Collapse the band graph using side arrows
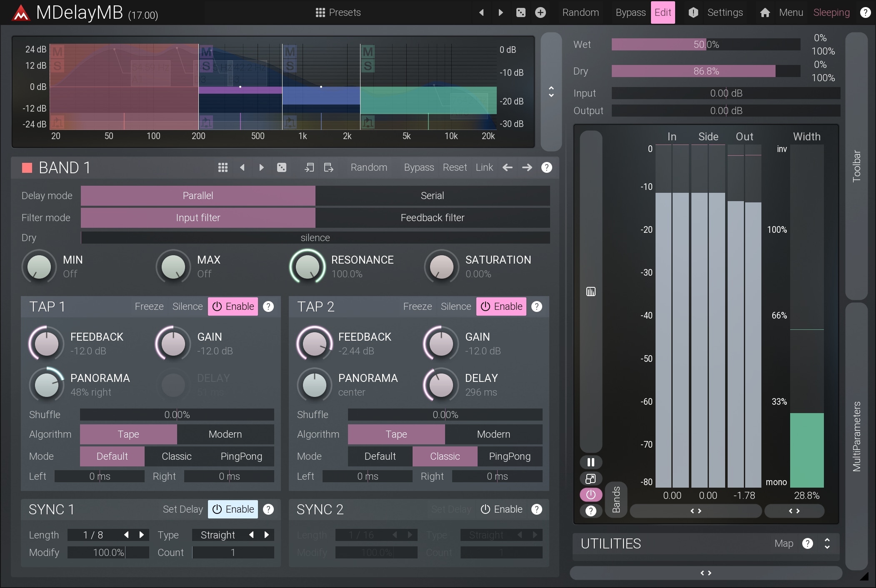The image size is (876, 588). (x=551, y=92)
